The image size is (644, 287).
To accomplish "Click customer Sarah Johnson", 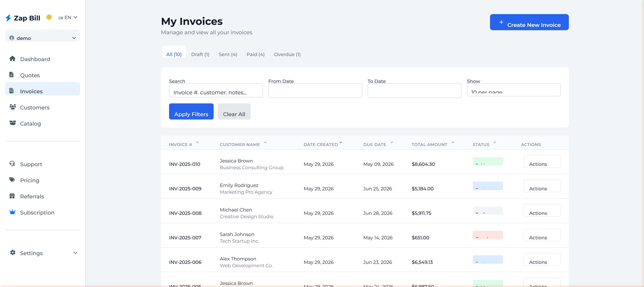I will click(237, 234).
